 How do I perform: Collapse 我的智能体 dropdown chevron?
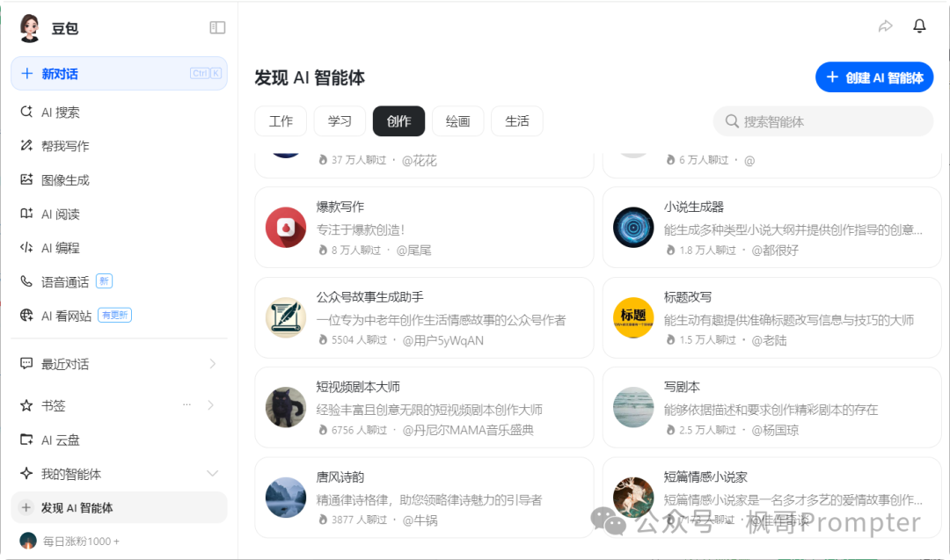point(213,474)
